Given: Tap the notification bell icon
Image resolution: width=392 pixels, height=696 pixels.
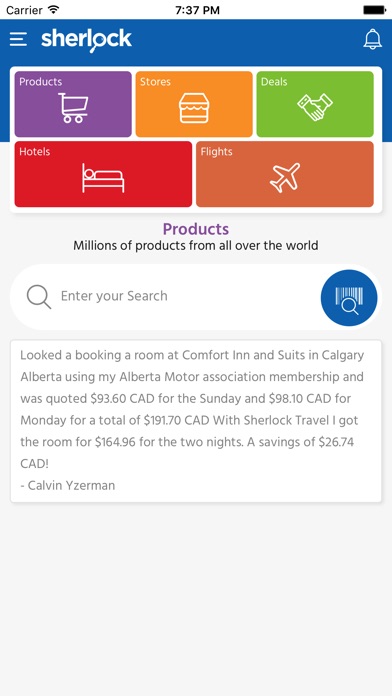Looking at the screenshot, I should (372, 39).
